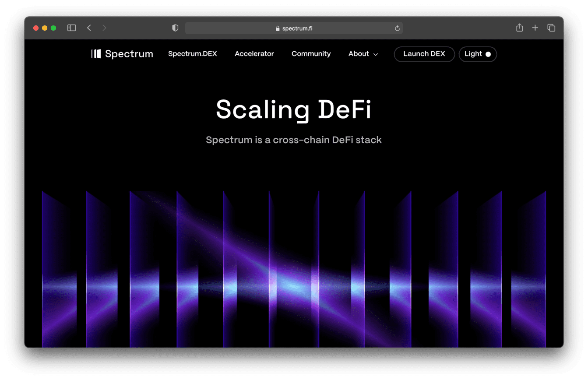Show the tab overview icon
The image size is (588, 380).
[551, 28]
